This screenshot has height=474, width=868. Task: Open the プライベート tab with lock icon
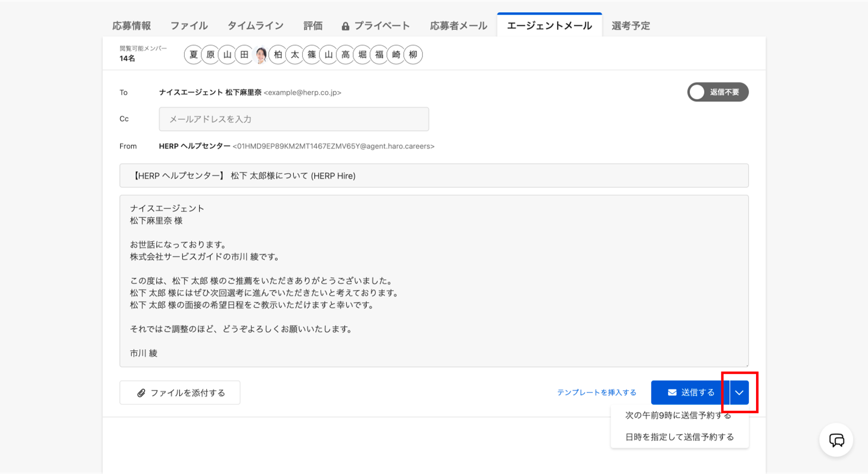point(375,26)
